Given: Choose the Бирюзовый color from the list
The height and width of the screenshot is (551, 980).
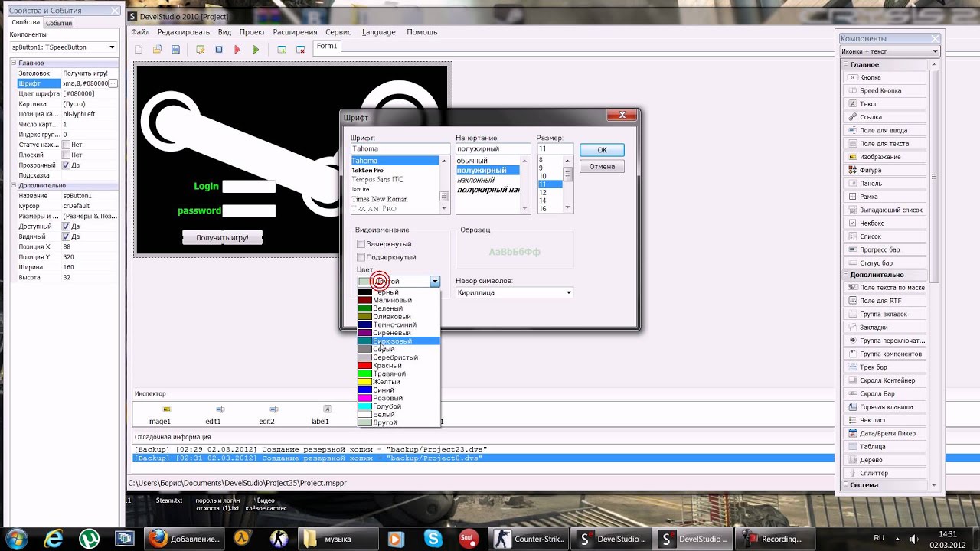Looking at the screenshot, I should tap(399, 341).
